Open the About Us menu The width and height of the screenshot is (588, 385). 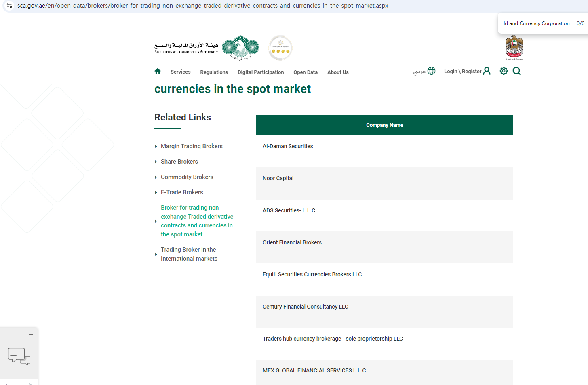click(x=338, y=72)
